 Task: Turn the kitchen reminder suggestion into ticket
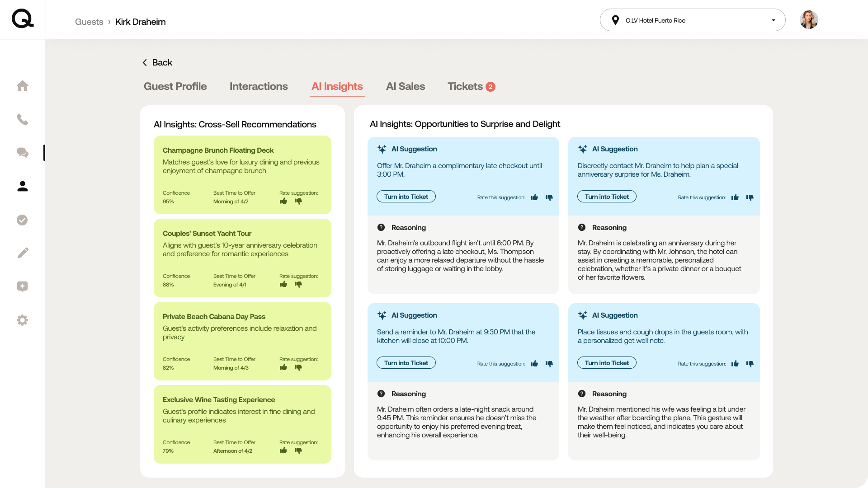coord(406,363)
